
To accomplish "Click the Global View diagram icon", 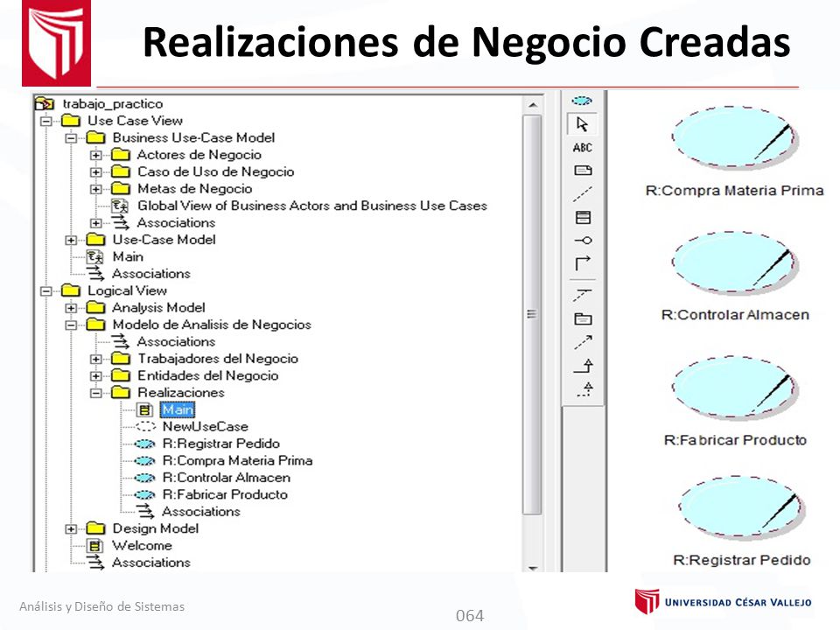I will point(120,206).
